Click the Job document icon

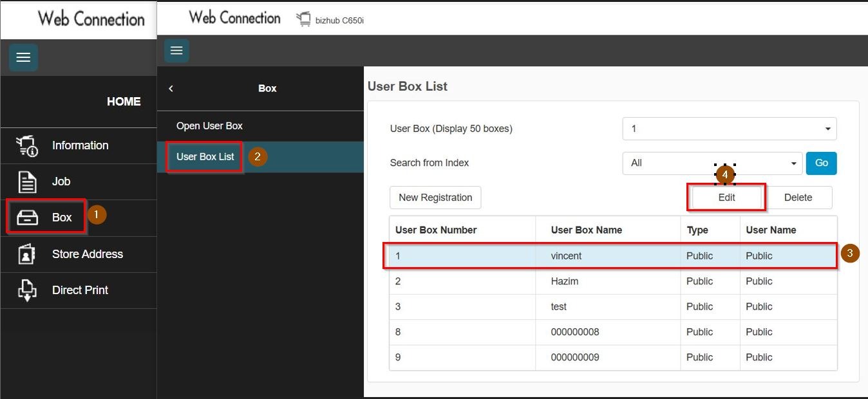click(x=26, y=181)
